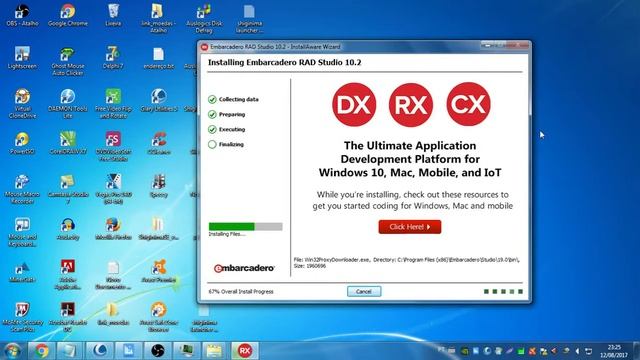This screenshot has height=360, width=640.
Task: Select DAEMON Tools Lite shortcut
Action: coord(68,104)
